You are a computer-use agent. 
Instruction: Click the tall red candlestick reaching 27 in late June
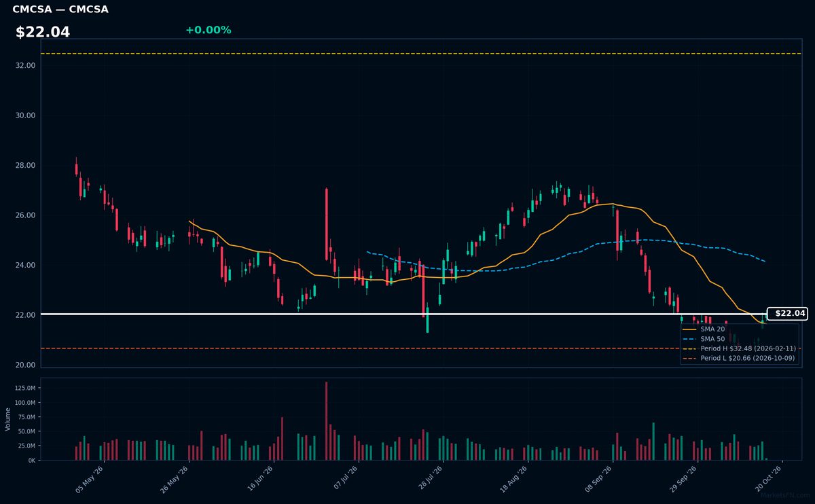[x=327, y=224]
